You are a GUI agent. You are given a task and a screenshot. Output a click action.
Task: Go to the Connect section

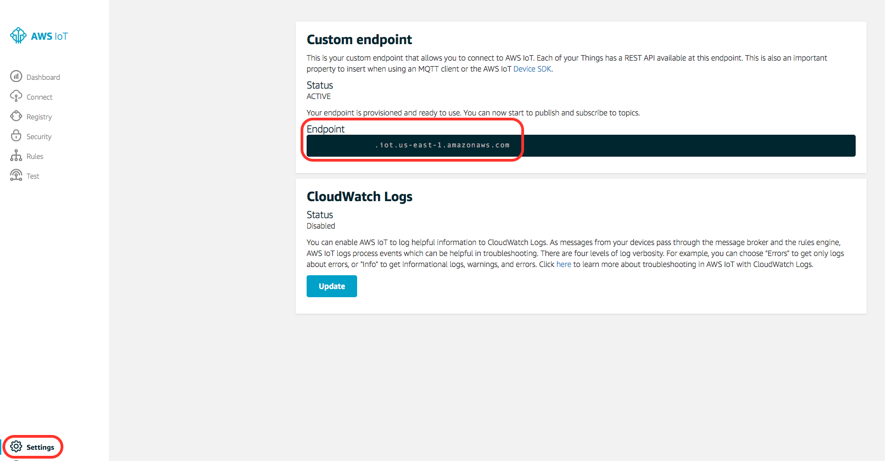(x=39, y=97)
